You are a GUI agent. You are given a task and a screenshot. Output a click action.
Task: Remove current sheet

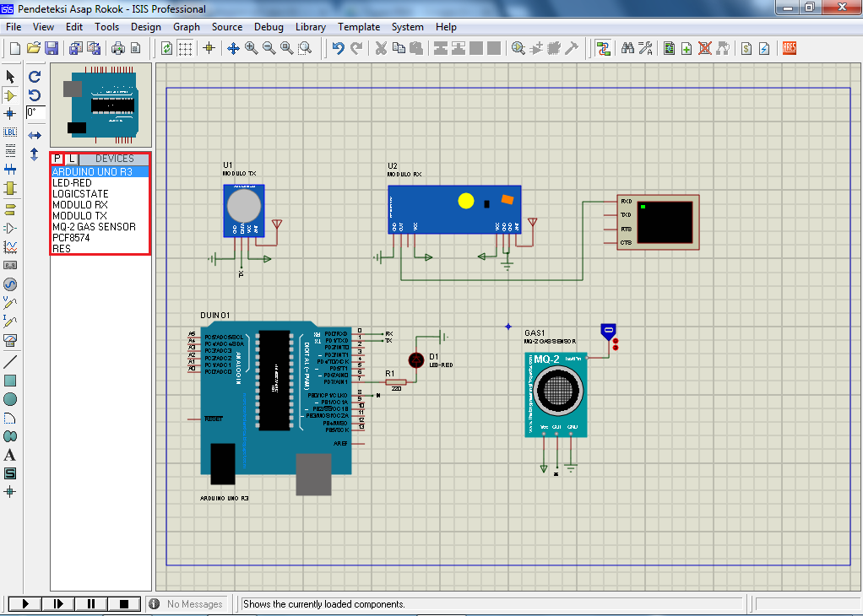705,48
